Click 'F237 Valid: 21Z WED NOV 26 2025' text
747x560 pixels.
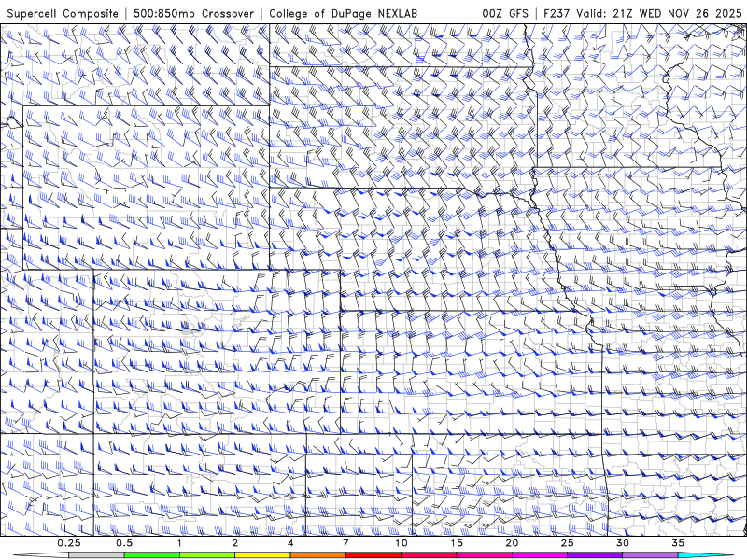coord(642,14)
